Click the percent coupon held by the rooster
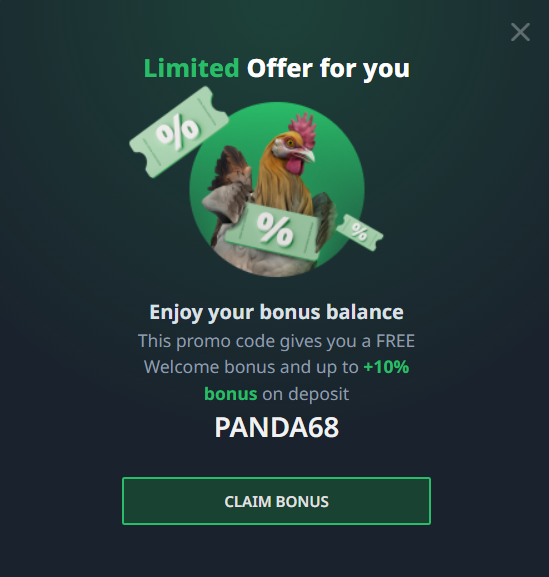 (275, 231)
